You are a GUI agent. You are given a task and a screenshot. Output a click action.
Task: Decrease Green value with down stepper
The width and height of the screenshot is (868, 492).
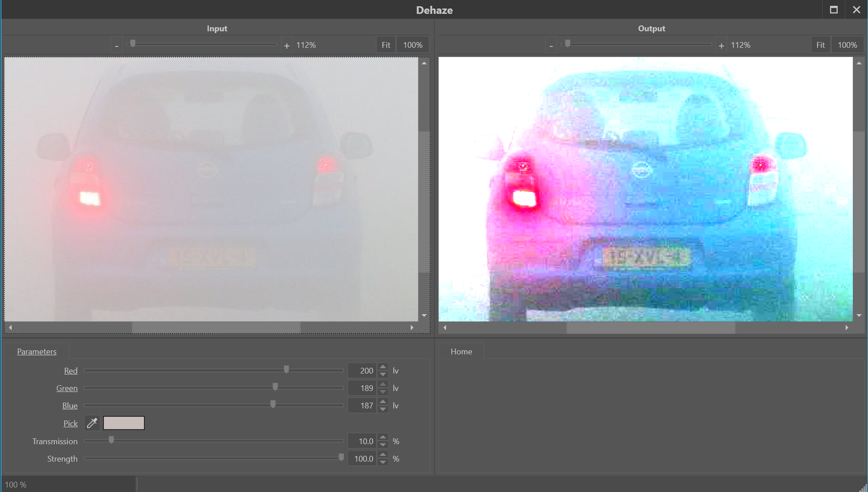383,392
